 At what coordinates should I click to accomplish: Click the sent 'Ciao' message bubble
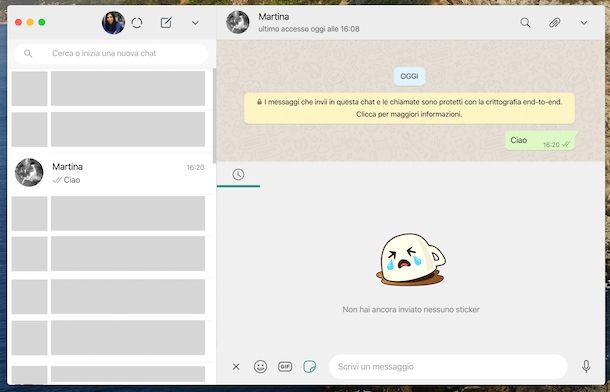click(541, 141)
